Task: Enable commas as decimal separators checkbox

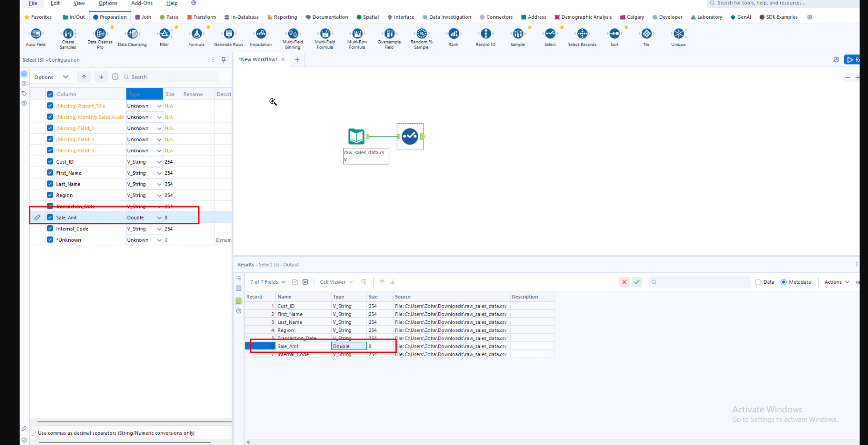Action: click(33, 433)
